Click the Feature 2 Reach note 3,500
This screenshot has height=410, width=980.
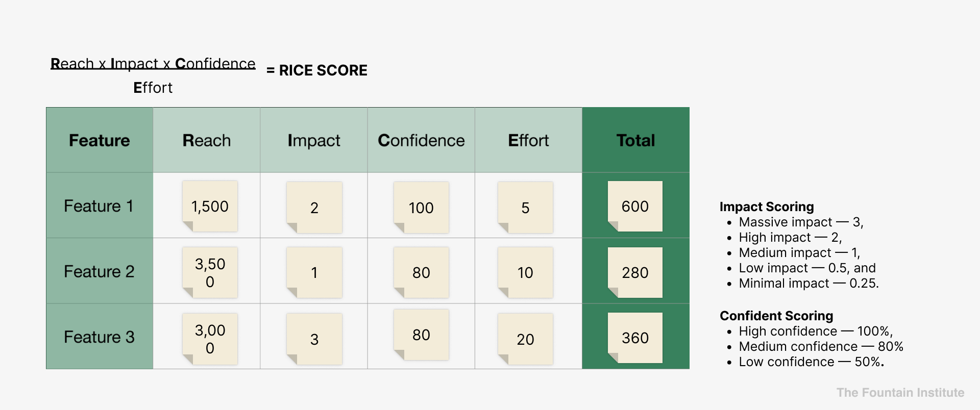coord(210,272)
